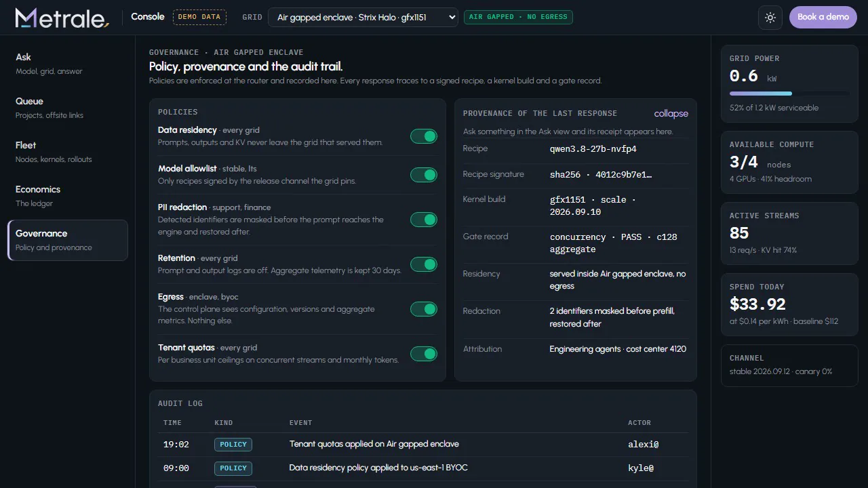Switch to the Economics ledger
868x488 pixels.
68,196
